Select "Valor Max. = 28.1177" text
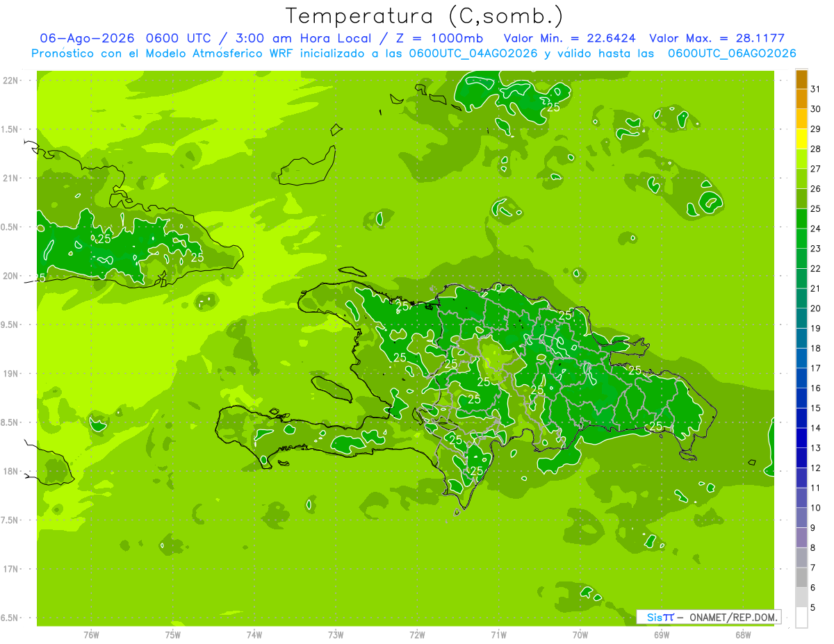 click(717, 38)
